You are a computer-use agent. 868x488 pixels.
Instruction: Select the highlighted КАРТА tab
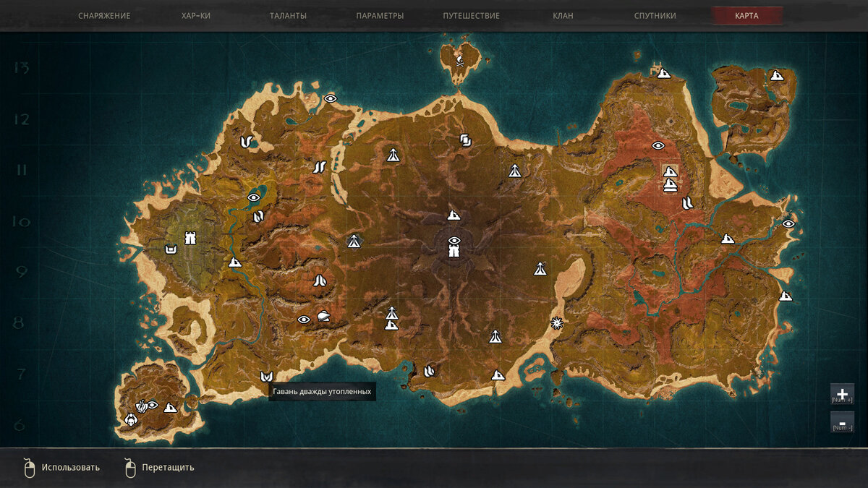[747, 15]
